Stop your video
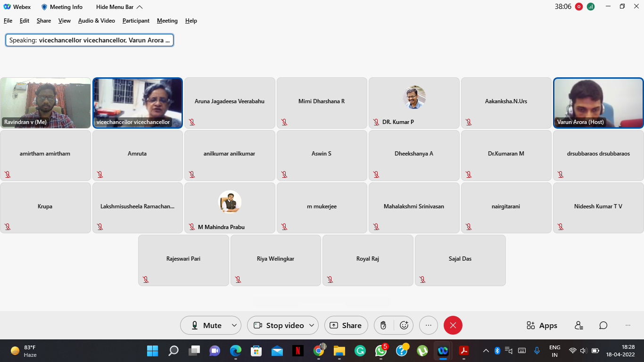Image resolution: width=644 pixels, height=362 pixels. 279,325
